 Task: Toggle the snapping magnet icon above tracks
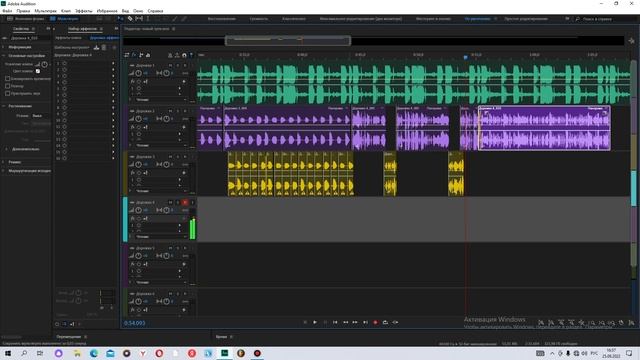[x=184, y=55]
